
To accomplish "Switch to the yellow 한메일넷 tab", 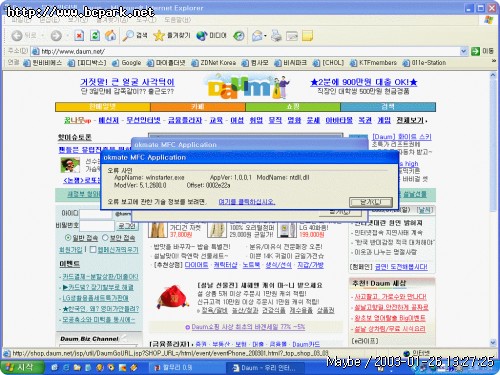I will click(103, 107).
